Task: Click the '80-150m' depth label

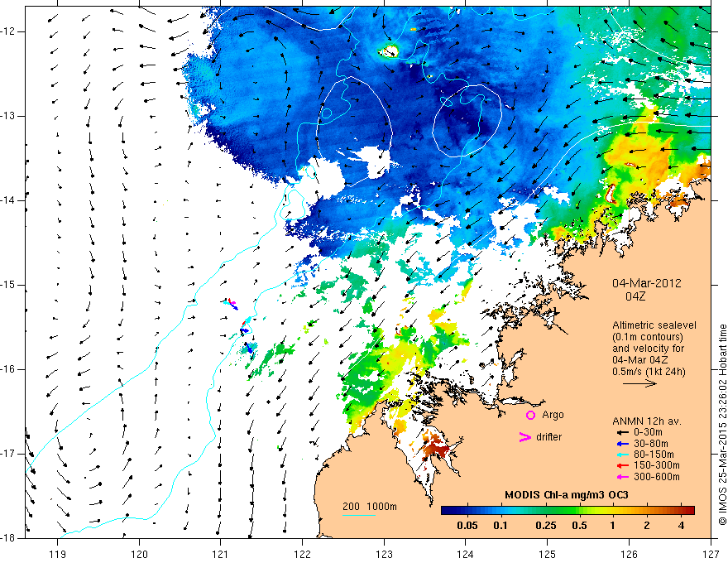Action: pyautogui.click(x=654, y=455)
